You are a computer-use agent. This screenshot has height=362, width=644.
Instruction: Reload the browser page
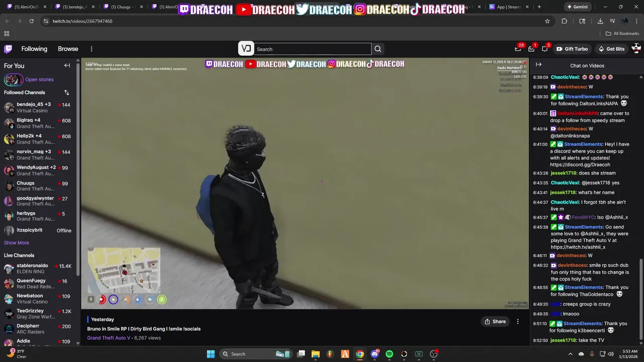click(x=31, y=21)
